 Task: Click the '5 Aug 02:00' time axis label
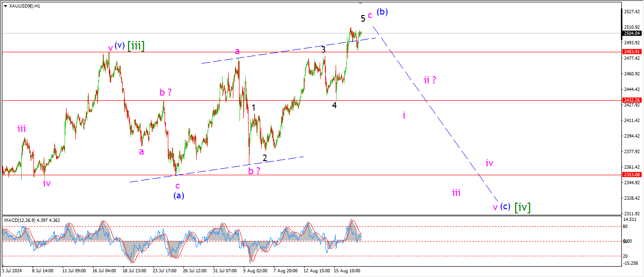pos(255,271)
